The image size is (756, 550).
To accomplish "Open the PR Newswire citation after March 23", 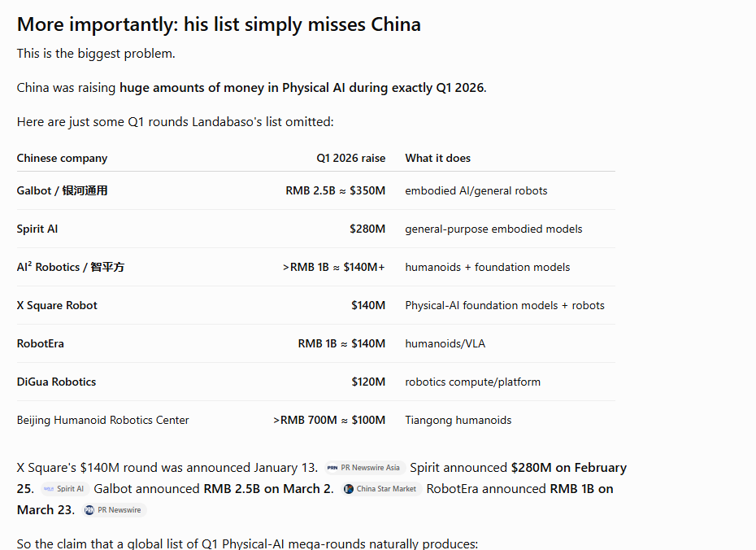I will point(114,510).
